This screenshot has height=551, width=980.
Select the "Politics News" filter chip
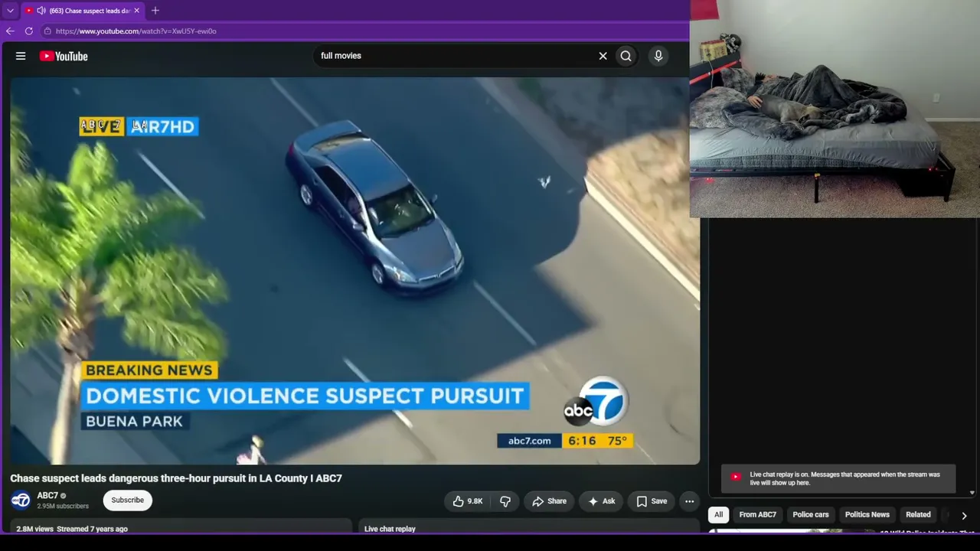click(x=867, y=515)
